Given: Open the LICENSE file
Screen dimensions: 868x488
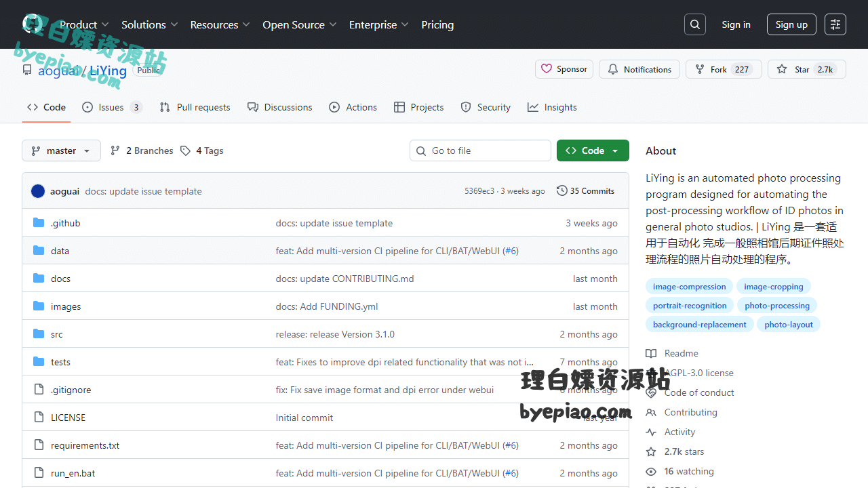Looking at the screenshot, I should point(68,418).
